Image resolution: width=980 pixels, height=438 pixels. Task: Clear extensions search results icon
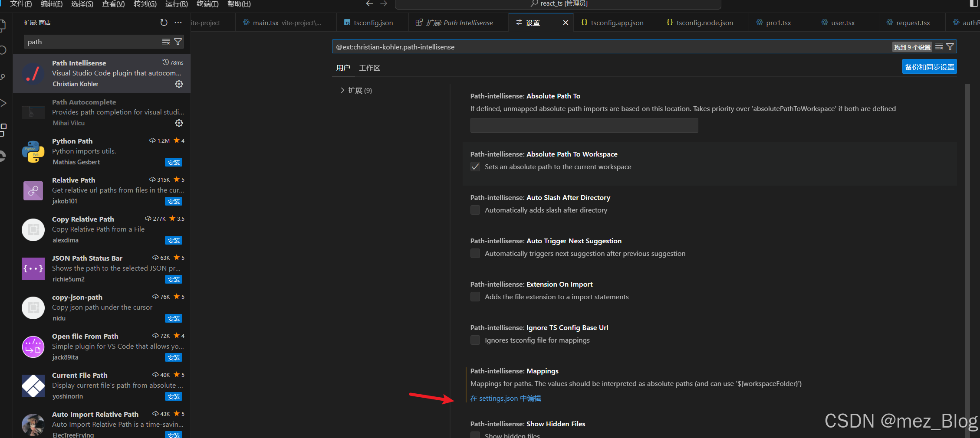pyautogui.click(x=166, y=42)
